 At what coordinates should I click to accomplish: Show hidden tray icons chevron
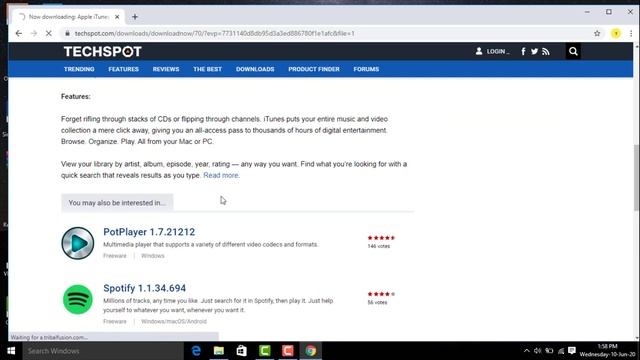point(527,351)
